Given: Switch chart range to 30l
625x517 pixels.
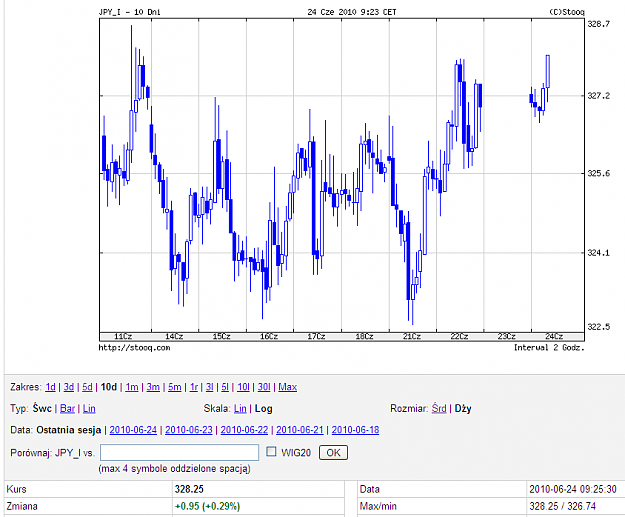Looking at the screenshot, I should click(x=264, y=387).
